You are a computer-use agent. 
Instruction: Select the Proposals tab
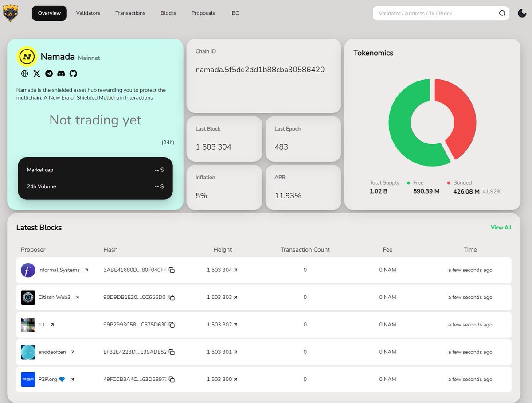(203, 13)
